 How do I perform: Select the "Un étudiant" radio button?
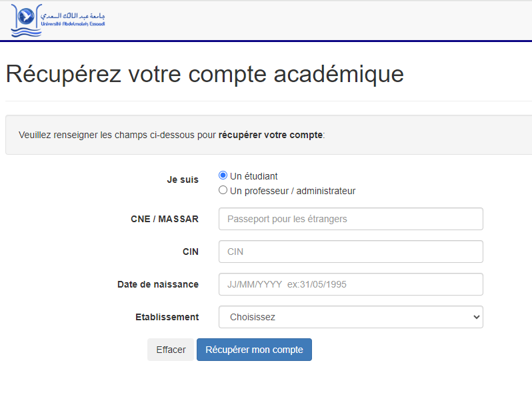223,175
